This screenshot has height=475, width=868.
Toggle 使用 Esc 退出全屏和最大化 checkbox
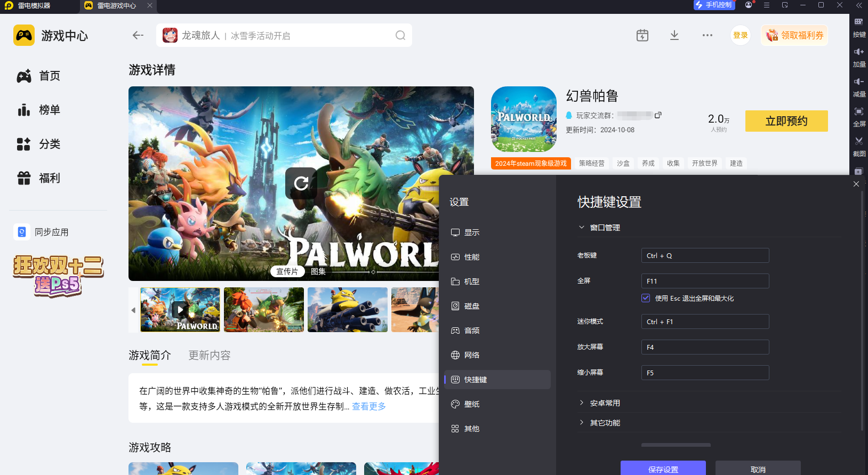[646, 298]
